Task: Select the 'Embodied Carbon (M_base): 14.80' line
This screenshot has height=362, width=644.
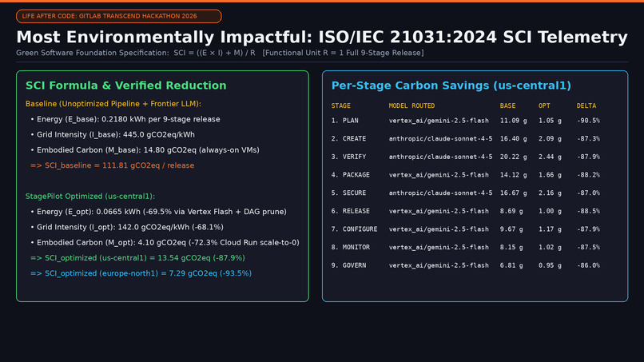Action: (145, 150)
